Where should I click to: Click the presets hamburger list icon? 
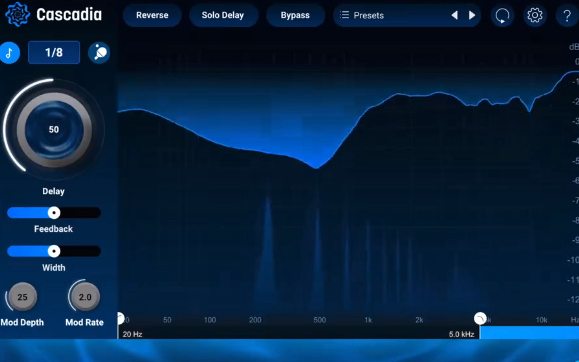click(x=345, y=15)
